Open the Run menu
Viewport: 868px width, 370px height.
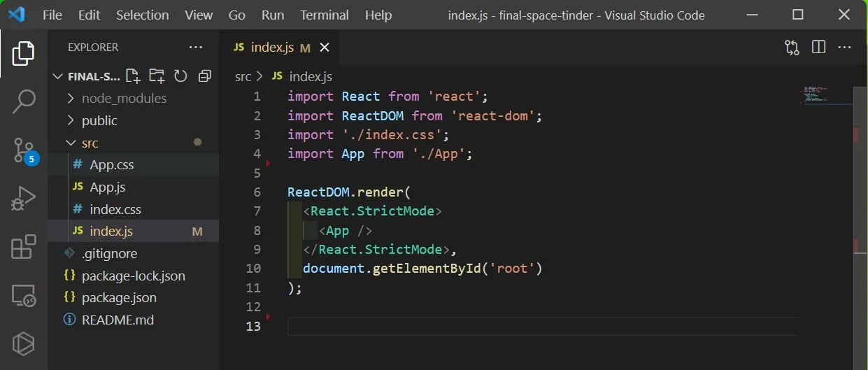pyautogui.click(x=273, y=15)
